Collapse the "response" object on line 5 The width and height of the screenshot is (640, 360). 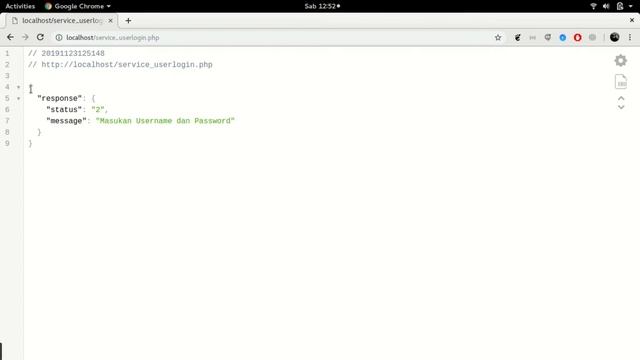pos(18,98)
